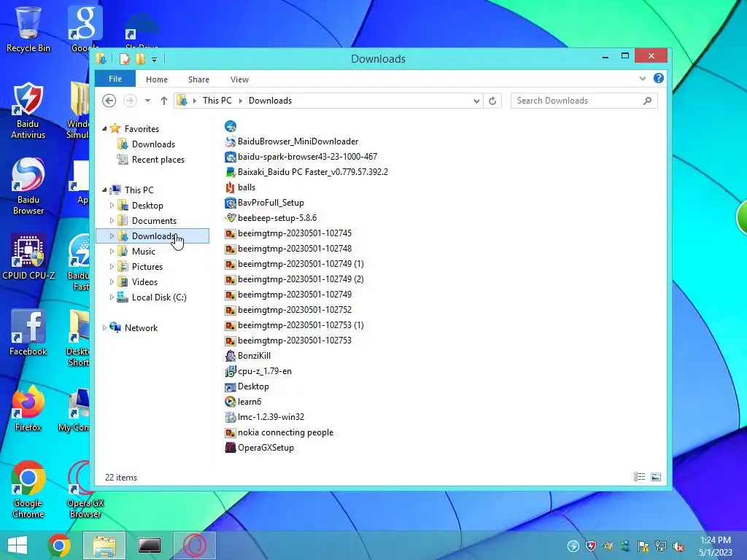Open Chrome from the taskbar
747x560 pixels.
point(59,545)
